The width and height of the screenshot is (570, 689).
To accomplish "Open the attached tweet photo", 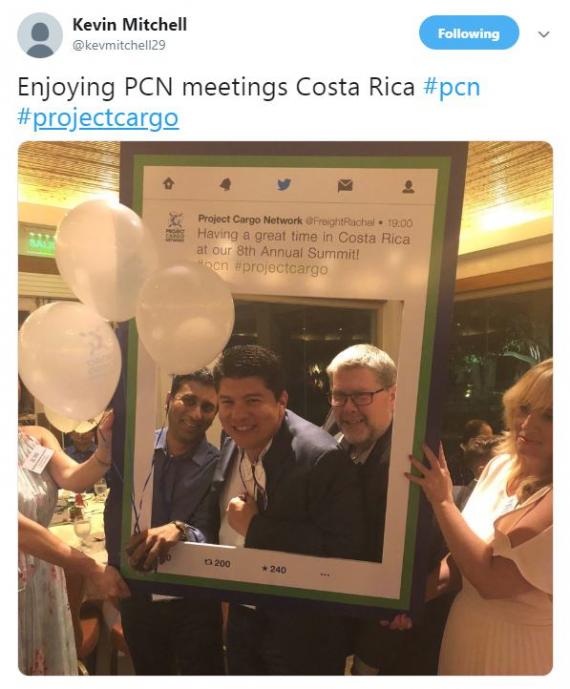I will 285,408.
